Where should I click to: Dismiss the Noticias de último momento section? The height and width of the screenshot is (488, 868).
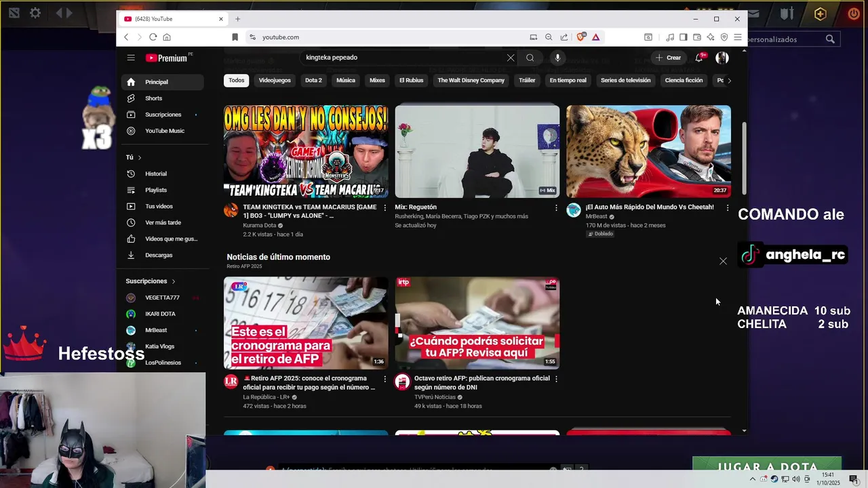pyautogui.click(x=723, y=261)
